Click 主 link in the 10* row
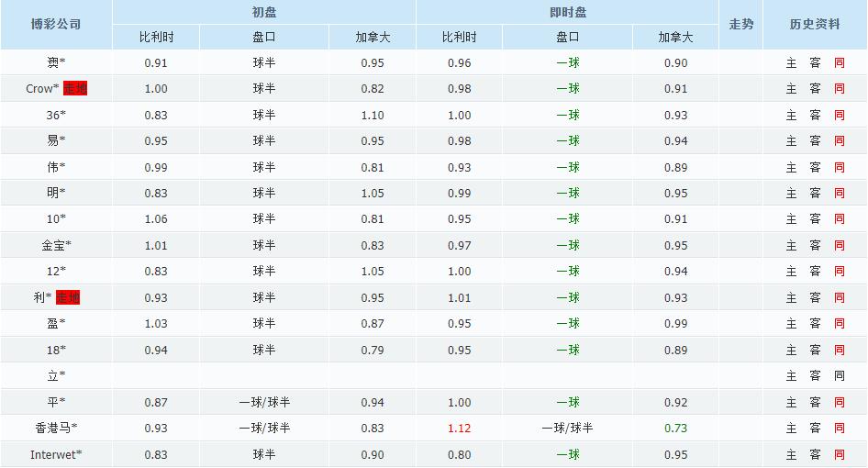 792,218
